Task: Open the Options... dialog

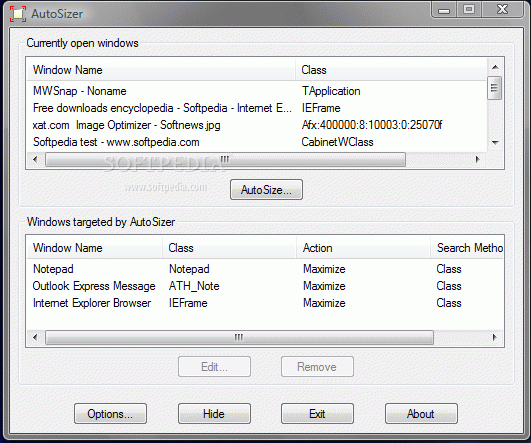Action: (110, 414)
